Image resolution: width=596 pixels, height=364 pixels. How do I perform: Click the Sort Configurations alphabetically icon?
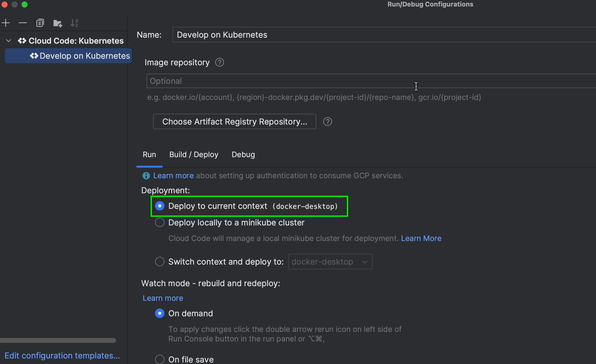(74, 23)
